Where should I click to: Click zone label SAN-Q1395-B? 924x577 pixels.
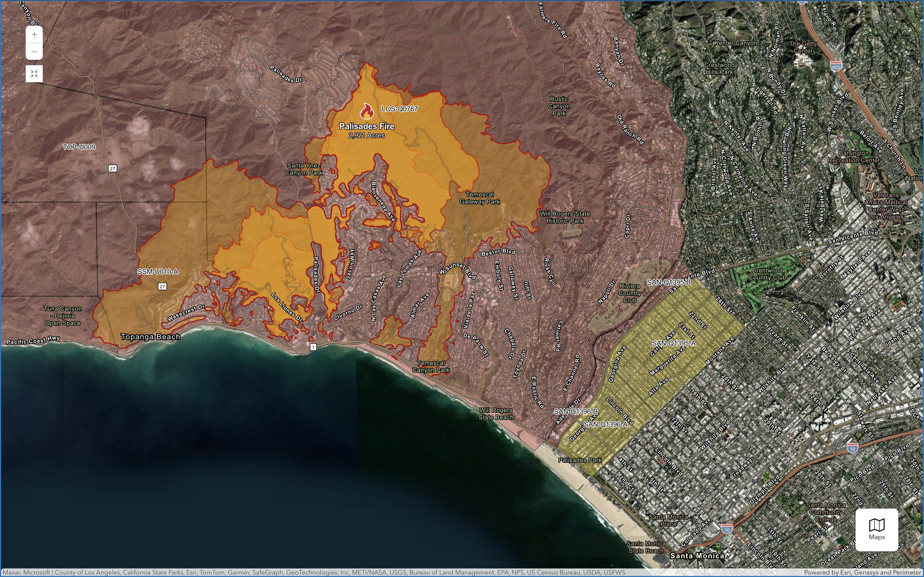(669, 282)
